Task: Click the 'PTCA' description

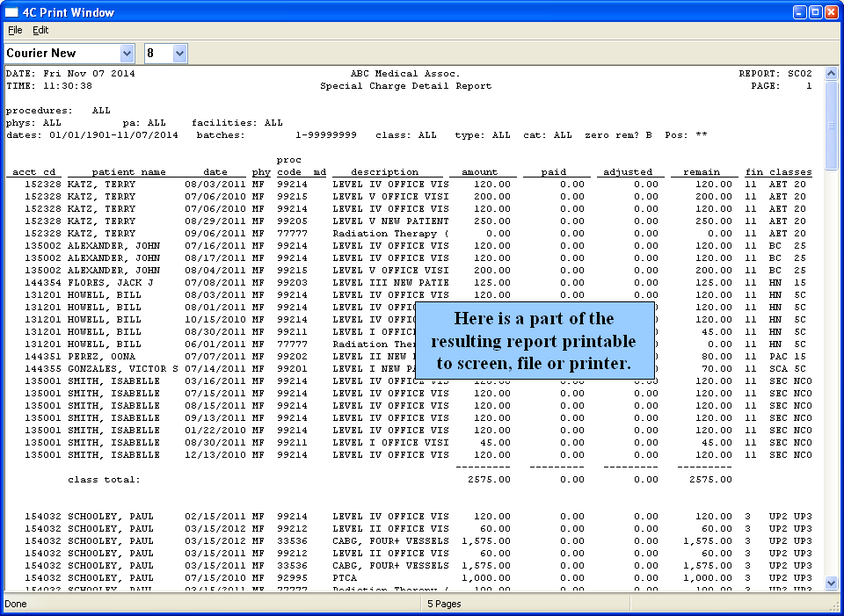Action: [345, 578]
